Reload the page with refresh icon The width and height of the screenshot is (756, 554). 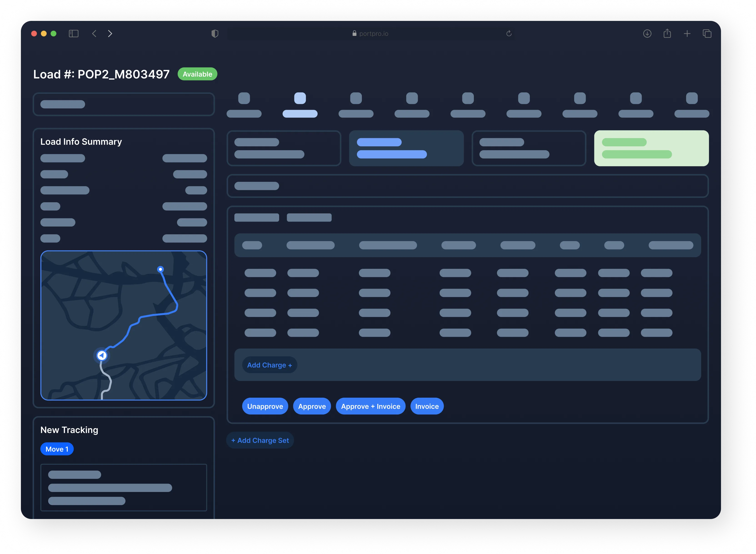click(x=509, y=34)
